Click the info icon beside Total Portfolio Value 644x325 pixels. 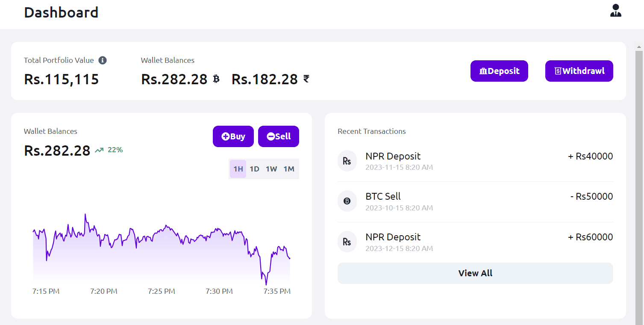pyautogui.click(x=102, y=60)
